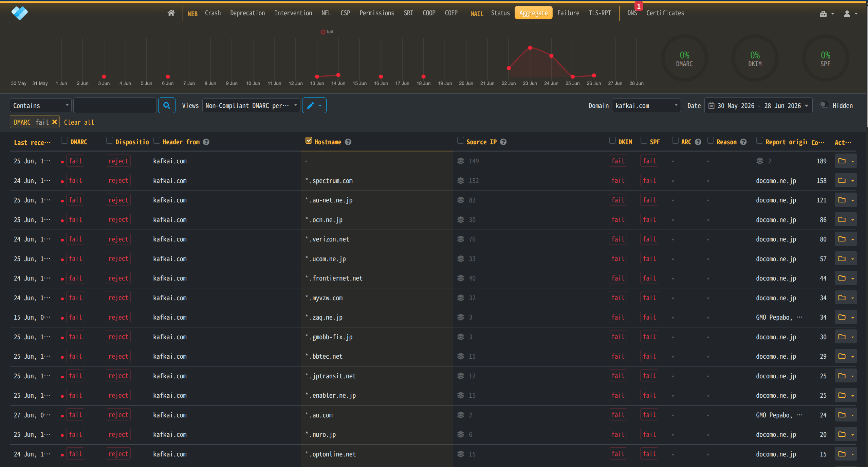The width and height of the screenshot is (868, 467).
Task: Sort by Last received column header
Action: pos(32,143)
